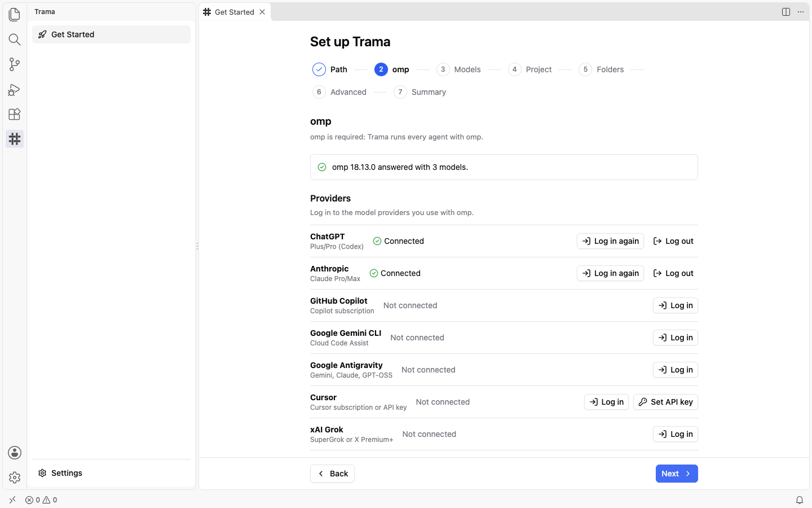Open Settings in the Trama sidebar
Screen dimensions: 812x508
111,473
